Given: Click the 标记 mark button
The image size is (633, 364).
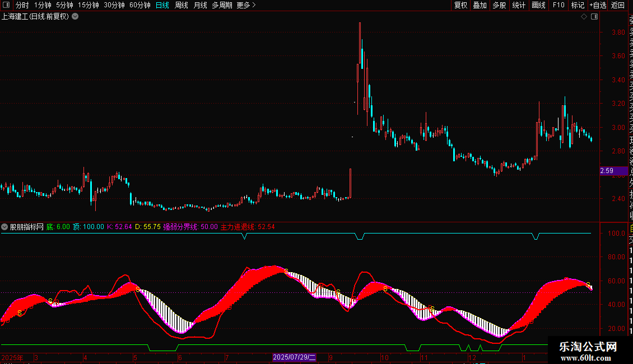Looking at the screenshot, I should tap(578, 5).
